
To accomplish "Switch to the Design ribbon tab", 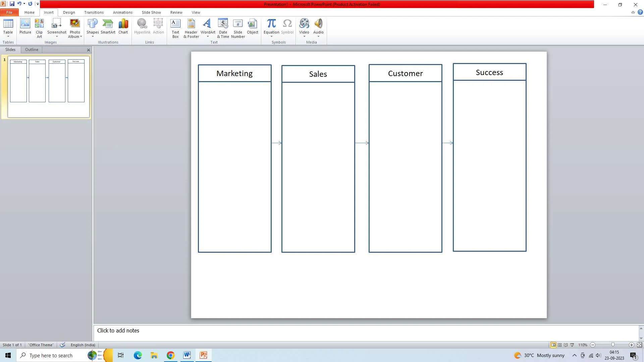I will (x=69, y=12).
